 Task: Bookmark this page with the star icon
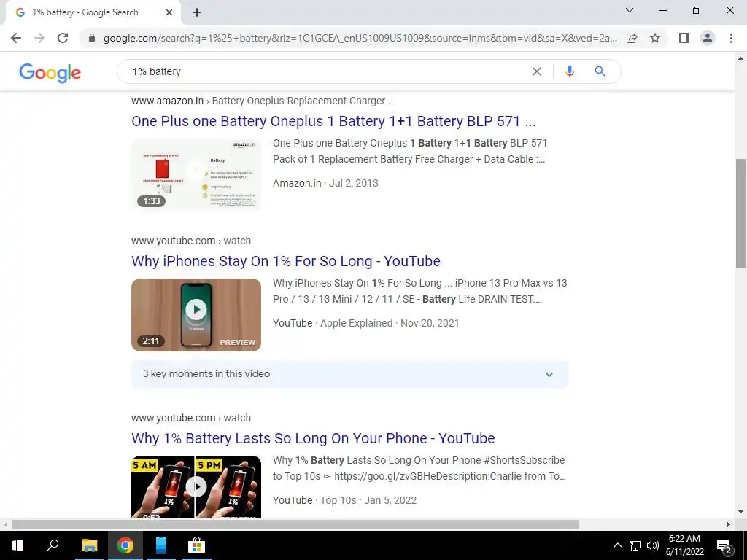[655, 38]
